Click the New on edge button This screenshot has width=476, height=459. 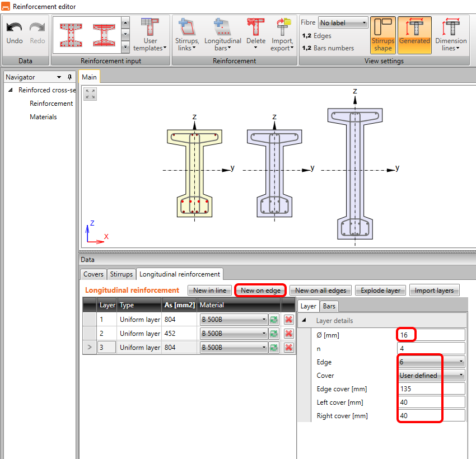(260, 291)
